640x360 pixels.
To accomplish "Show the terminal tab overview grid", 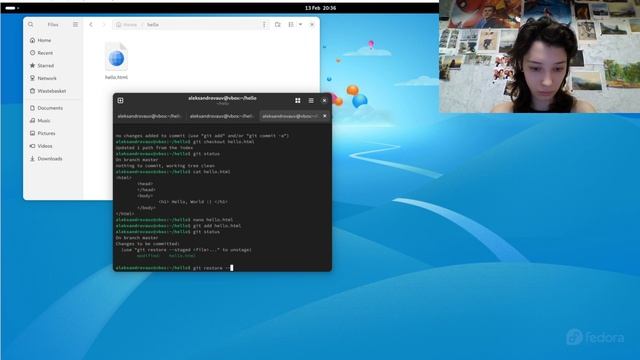I will tap(298, 100).
